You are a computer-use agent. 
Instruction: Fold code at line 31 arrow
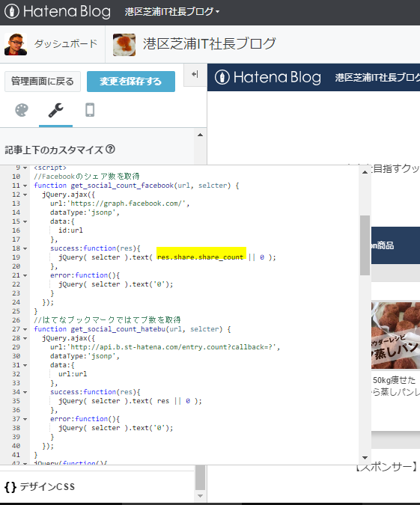25,365
